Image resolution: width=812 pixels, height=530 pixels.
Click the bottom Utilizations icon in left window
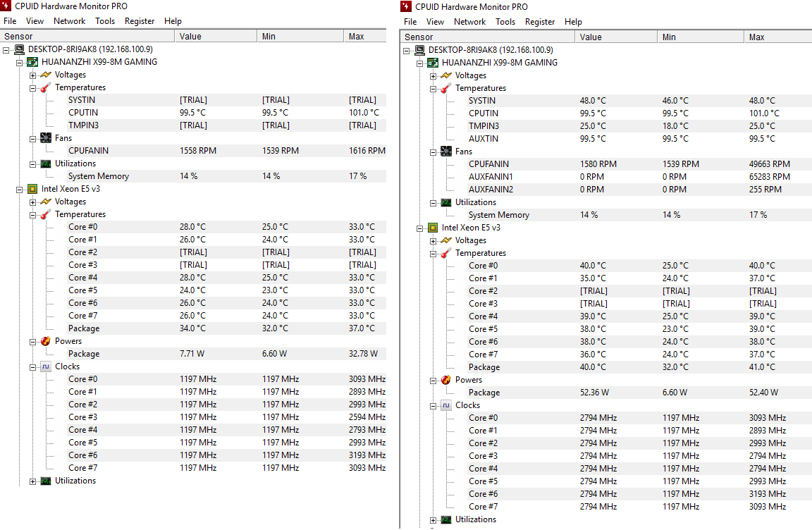pos(46,481)
